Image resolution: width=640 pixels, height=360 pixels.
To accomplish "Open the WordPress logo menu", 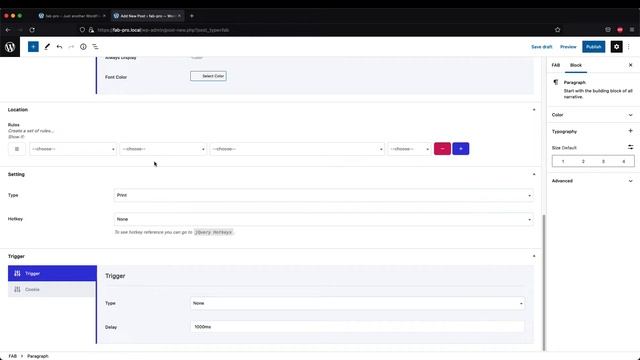I will point(10,47).
